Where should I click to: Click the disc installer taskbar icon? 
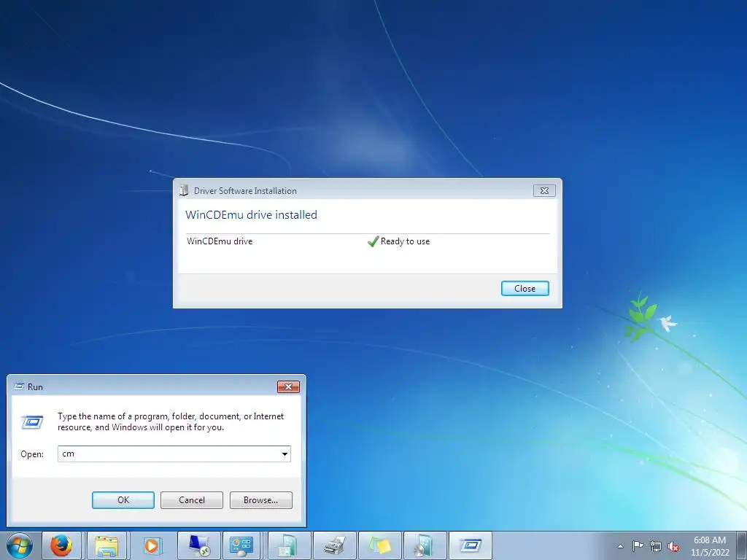425,545
